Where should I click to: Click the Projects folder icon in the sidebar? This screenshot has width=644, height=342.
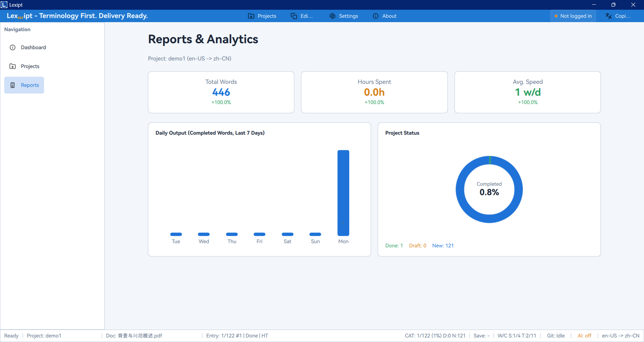(x=13, y=66)
